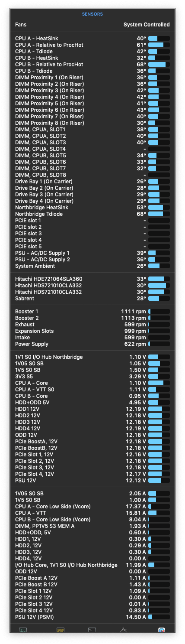Select the Expansion Slots fan row
This screenshot has height=644, width=185.
[92, 331]
